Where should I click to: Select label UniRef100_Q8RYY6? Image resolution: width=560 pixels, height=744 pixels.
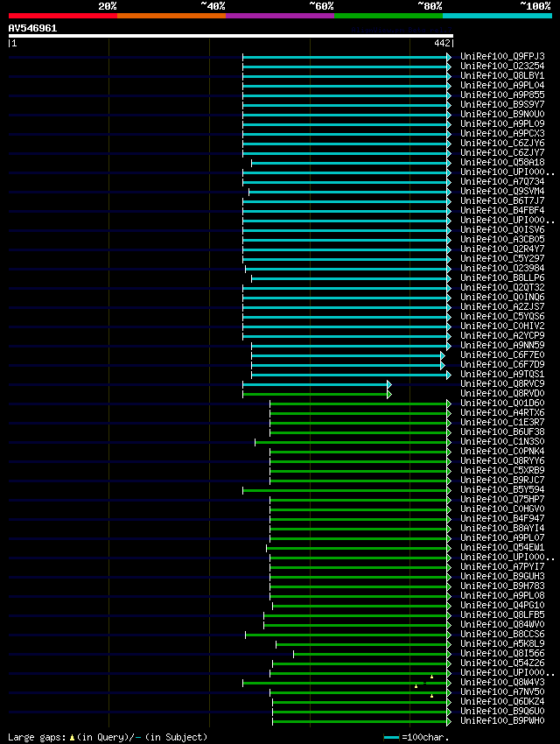pos(502,460)
